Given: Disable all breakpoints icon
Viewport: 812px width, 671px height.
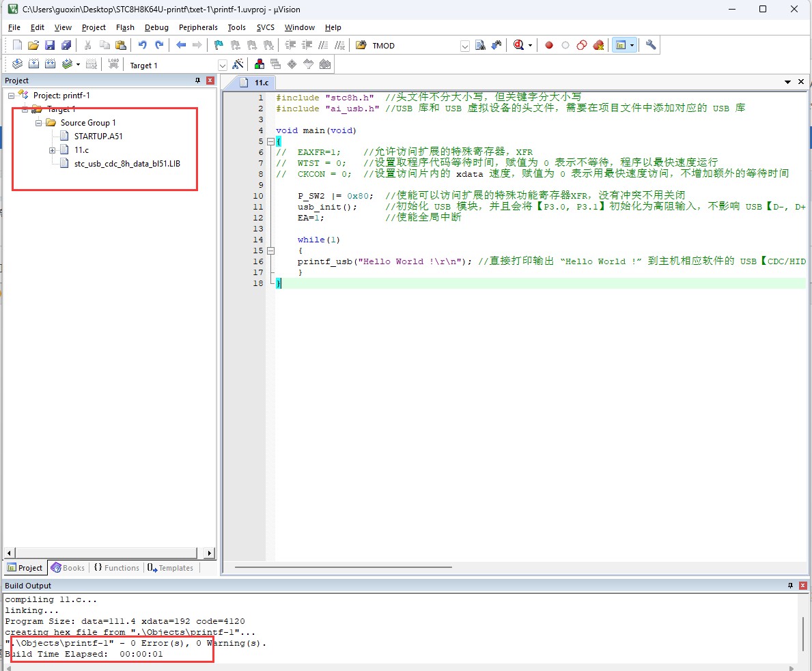Looking at the screenshot, I should coord(582,45).
